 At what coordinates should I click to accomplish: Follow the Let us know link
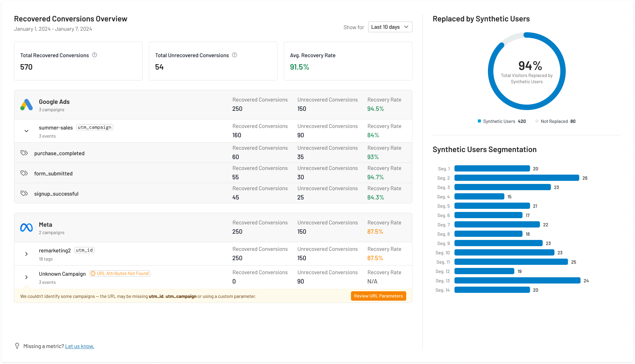pos(80,346)
